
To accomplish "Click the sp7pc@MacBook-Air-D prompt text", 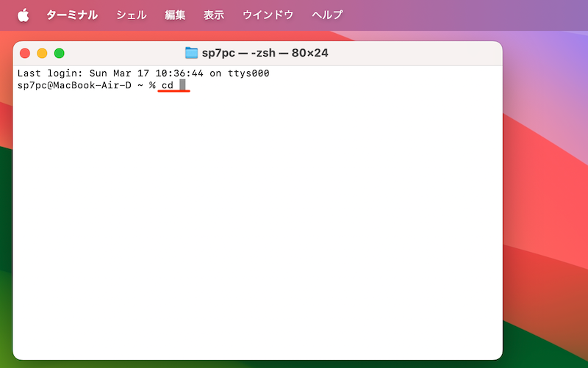I will coord(73,85).
